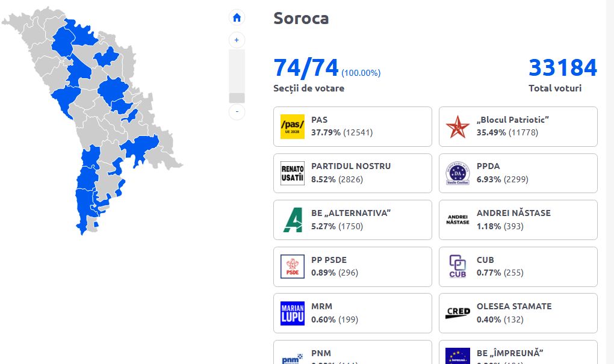The width and height of the screenshot is (614, 364).
Task: Click the 74/74 Secții de votare count
Action: coord(306,68)
